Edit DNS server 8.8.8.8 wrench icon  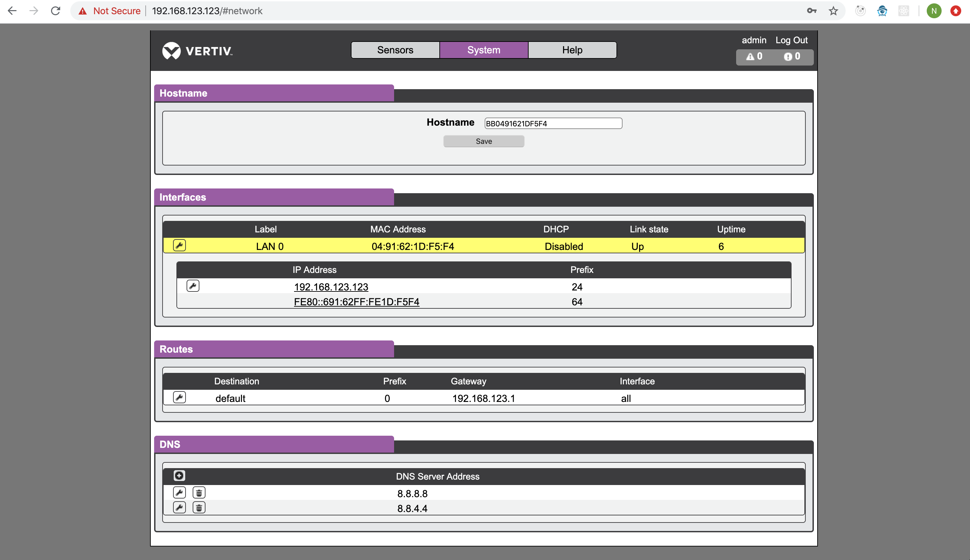point(179,493)
